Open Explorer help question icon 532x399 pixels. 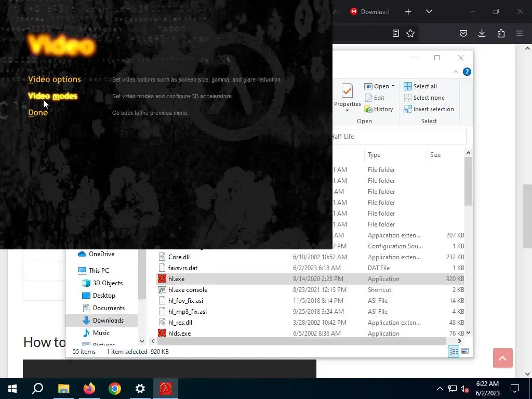(x=467, y=72)
